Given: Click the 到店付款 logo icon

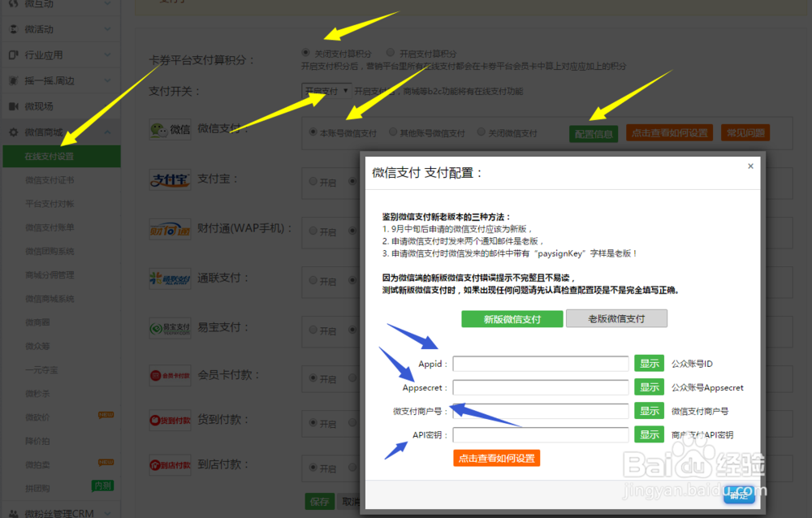Looking at the screenshot, I should (170, 464).
